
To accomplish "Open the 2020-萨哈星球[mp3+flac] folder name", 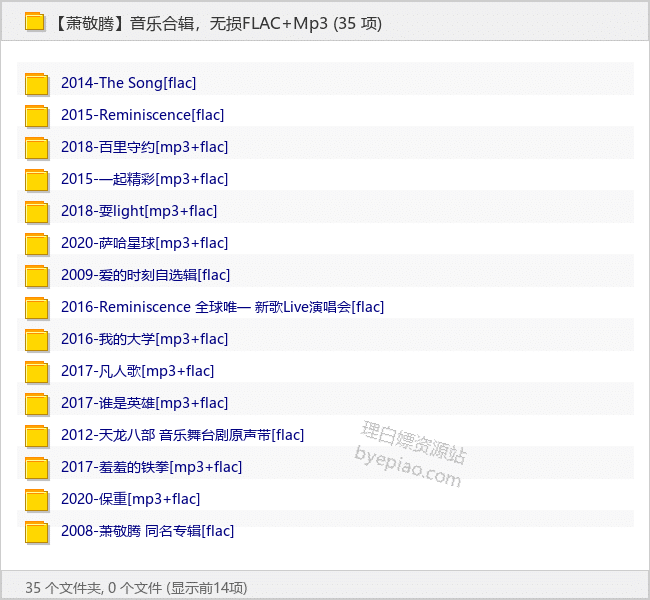I will point(145,243).
